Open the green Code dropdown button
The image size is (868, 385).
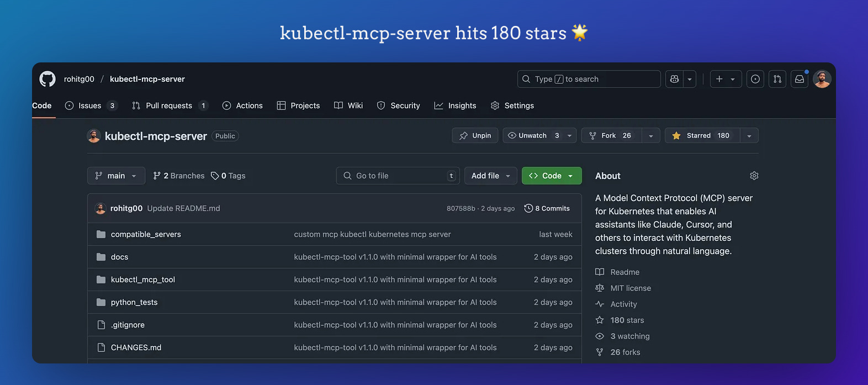pos(552,176)
